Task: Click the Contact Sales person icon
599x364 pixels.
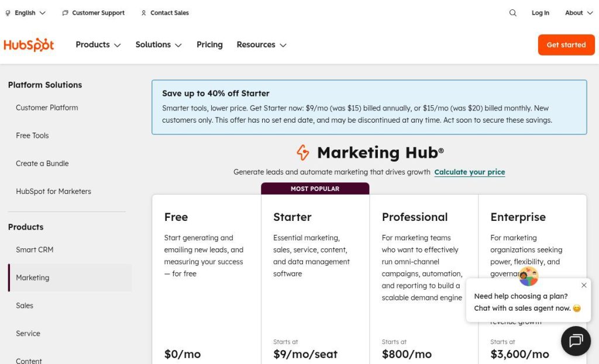Action: tap(143, 13)
